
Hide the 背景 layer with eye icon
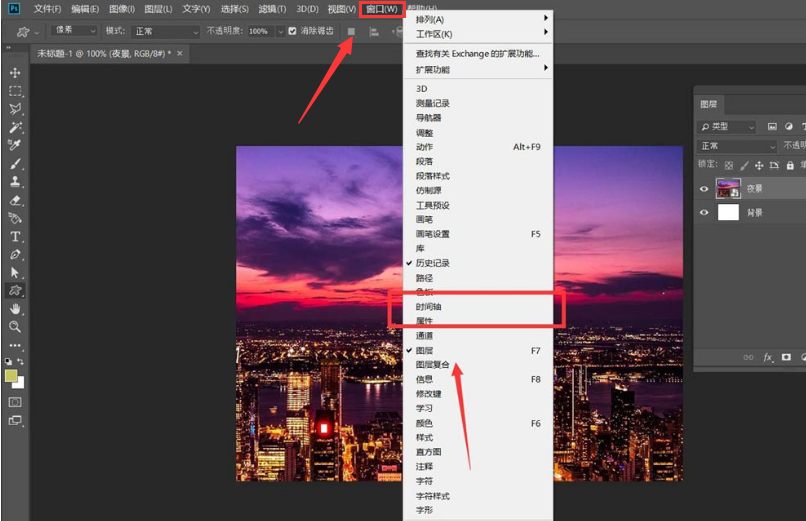click(704, 213)
